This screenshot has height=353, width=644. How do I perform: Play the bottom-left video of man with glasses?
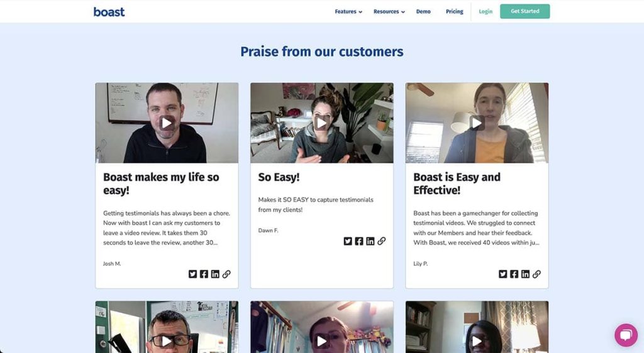point(167,340)
